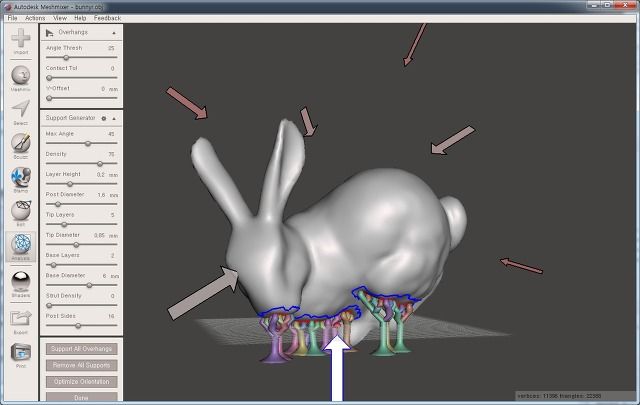The image size is (640, 405).
Task: Click the vertices and triangles status text
Action: (559, 396)
